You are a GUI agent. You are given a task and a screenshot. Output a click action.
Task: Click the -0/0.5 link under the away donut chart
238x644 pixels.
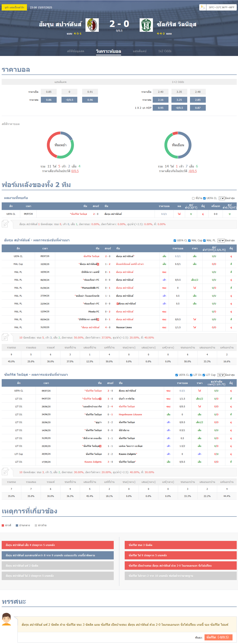click(x=193, y=171)
